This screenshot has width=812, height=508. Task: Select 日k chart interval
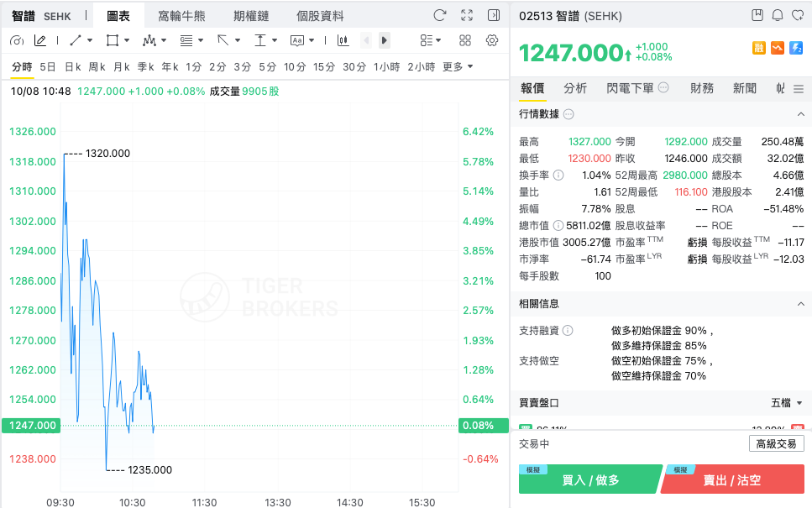[x=72, y=67]
